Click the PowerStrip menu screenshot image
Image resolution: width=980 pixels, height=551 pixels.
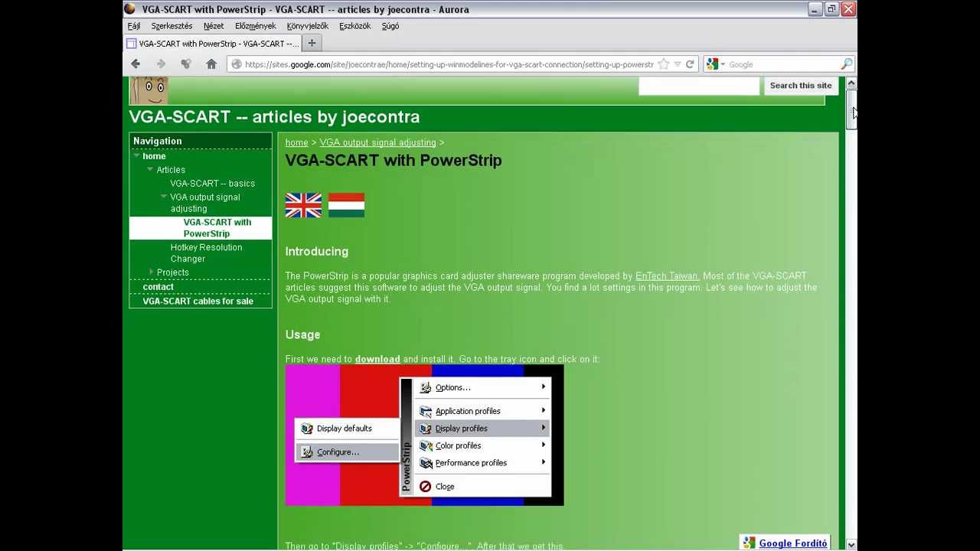[x=424, y=435]
